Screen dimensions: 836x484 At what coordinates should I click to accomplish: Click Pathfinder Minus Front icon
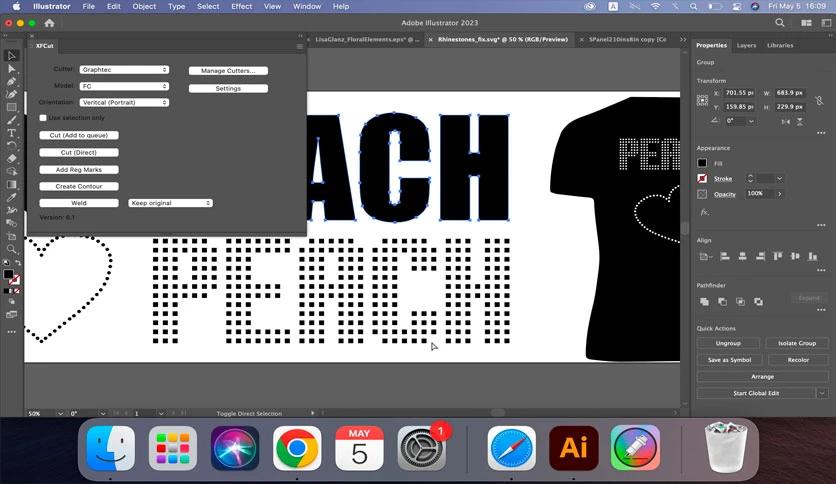point(722,302)
